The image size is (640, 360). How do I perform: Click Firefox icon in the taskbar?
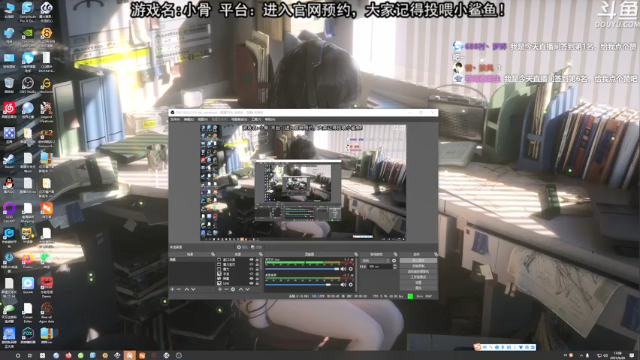(x=68, y=356)
